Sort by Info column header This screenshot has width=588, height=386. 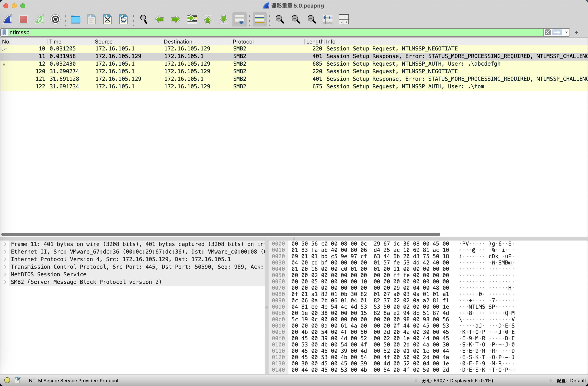point(456,41)
